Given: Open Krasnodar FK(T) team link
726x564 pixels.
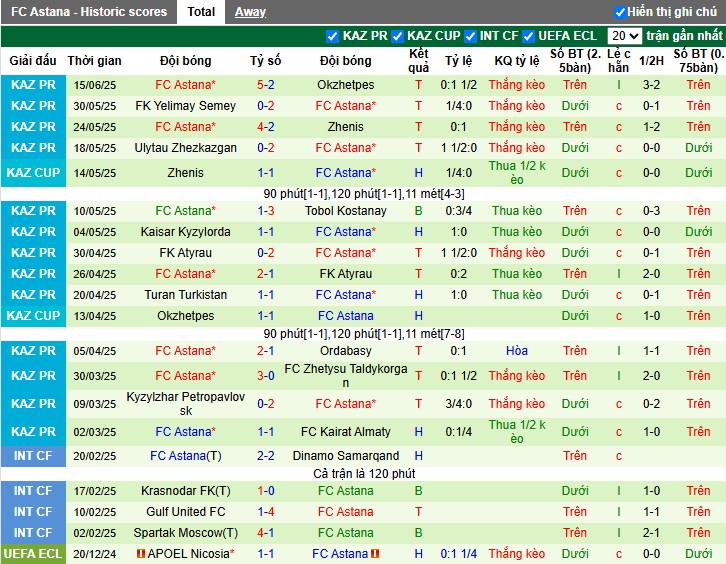Looking at the screenshot, I should (x=185, y=491).
